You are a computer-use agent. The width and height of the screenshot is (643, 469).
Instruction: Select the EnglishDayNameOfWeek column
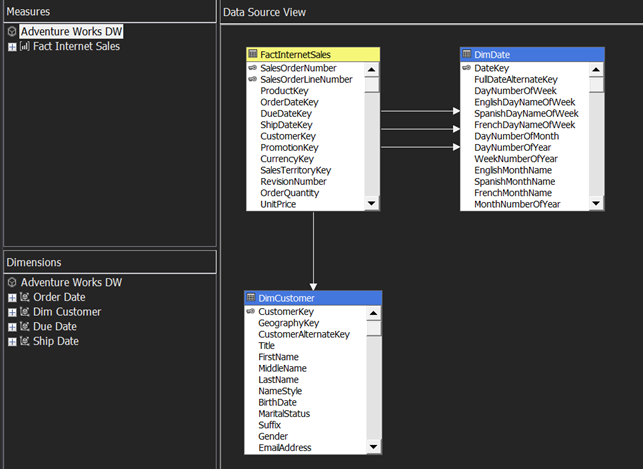(x=524, y=102)
